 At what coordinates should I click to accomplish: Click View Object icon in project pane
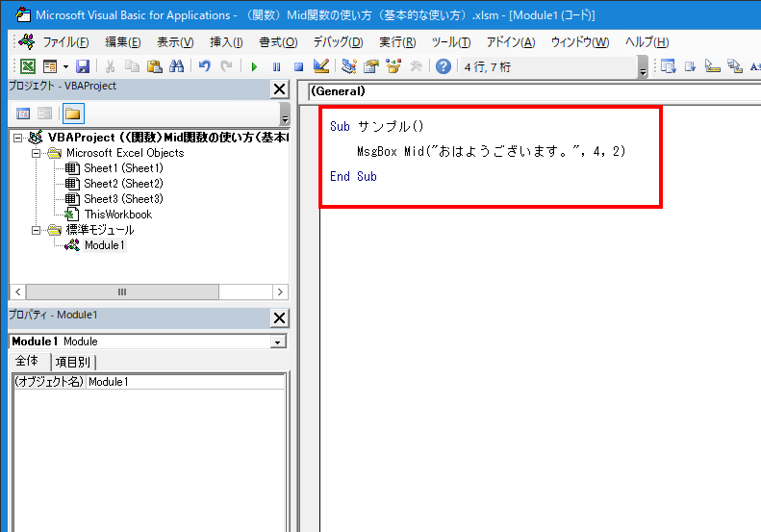tap(44, 114)
